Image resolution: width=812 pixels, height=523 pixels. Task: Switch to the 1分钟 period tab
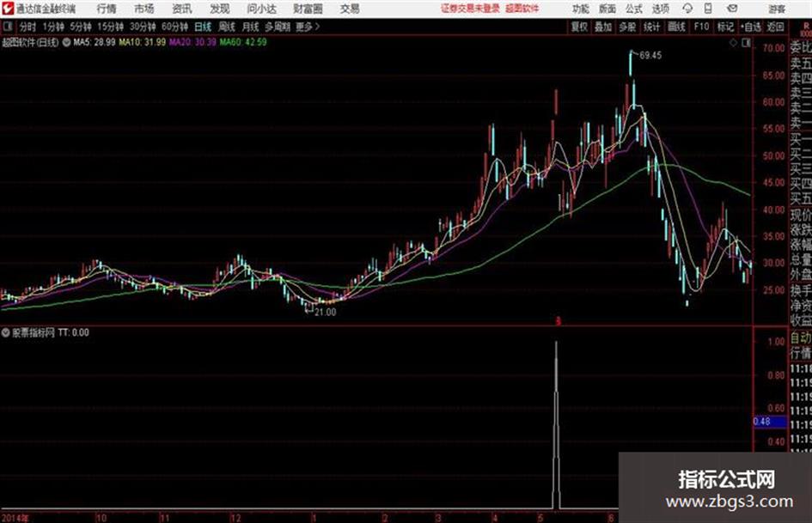(53, 27)
